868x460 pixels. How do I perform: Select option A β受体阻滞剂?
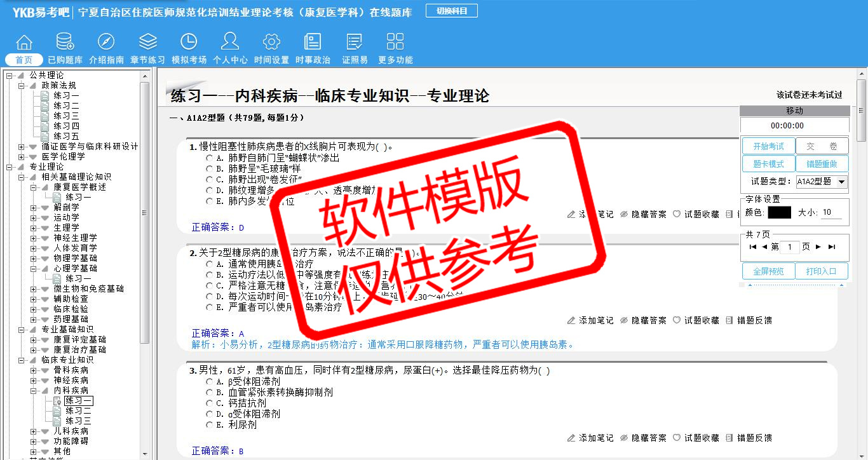point(210,382)
